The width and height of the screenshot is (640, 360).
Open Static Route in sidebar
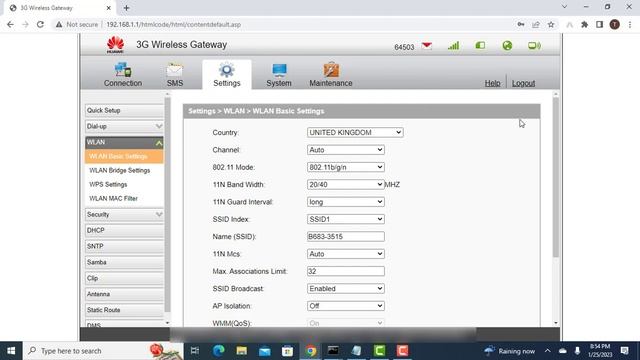point(124,310)
